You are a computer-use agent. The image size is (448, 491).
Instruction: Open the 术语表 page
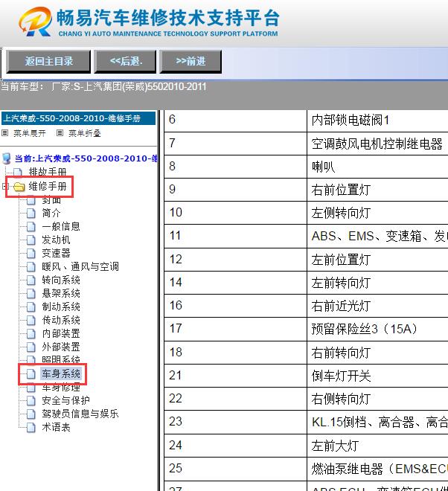coord(56,427)
